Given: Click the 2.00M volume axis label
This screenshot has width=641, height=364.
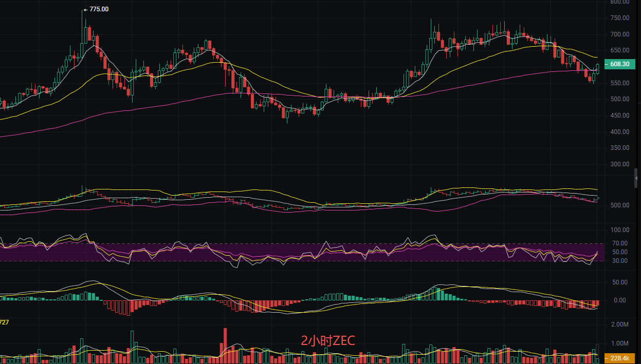Looking at the screenshot, I should tap(619, 325).
